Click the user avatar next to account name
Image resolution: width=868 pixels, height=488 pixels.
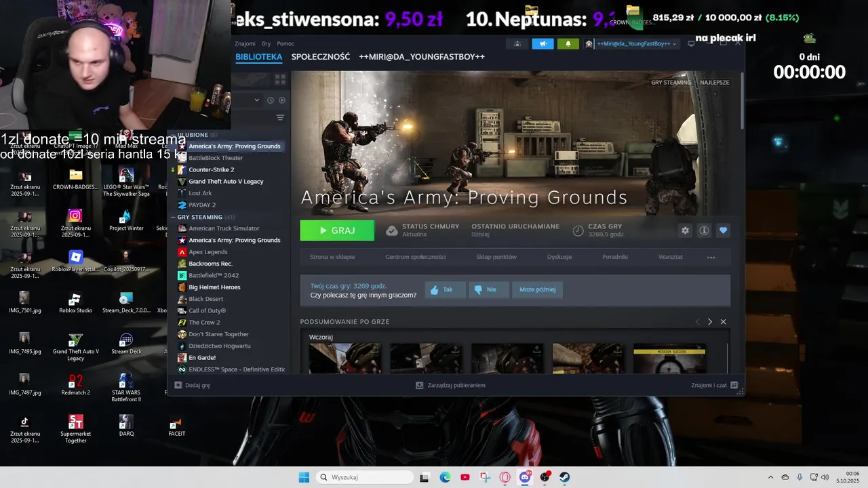click(589, 43)
